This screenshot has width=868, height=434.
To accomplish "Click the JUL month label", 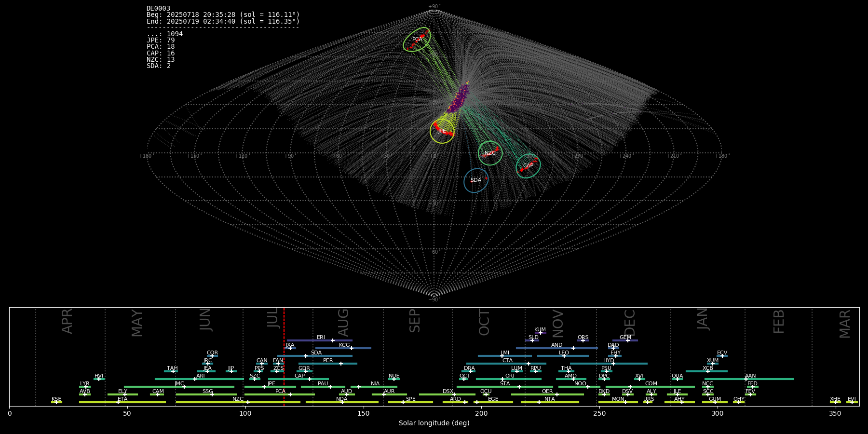I will pyautogui.click(x=273, y=318).
